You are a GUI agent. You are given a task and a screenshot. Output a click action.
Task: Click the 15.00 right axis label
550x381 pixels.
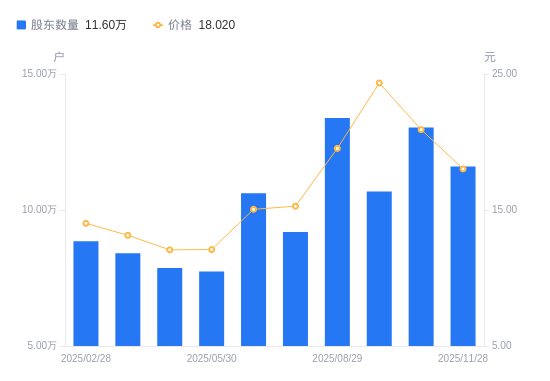504,209
